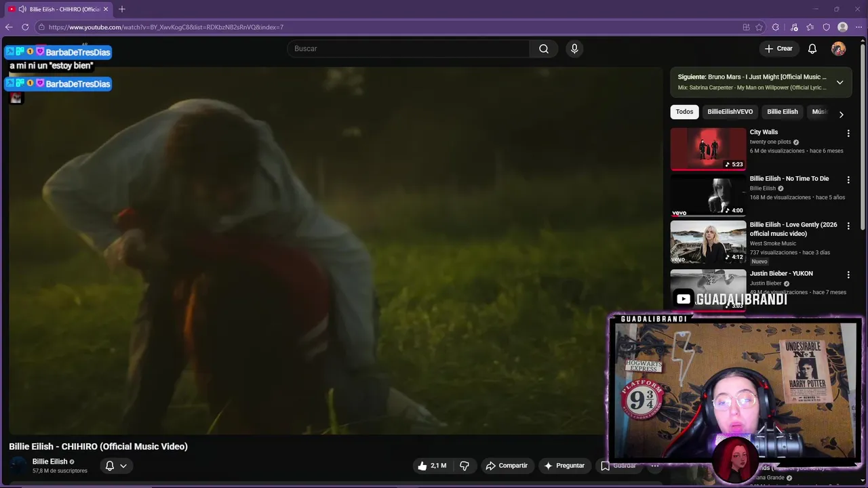
Task: Open the favorites list icon in the toolbar
Action: click(x=810, y=27)
